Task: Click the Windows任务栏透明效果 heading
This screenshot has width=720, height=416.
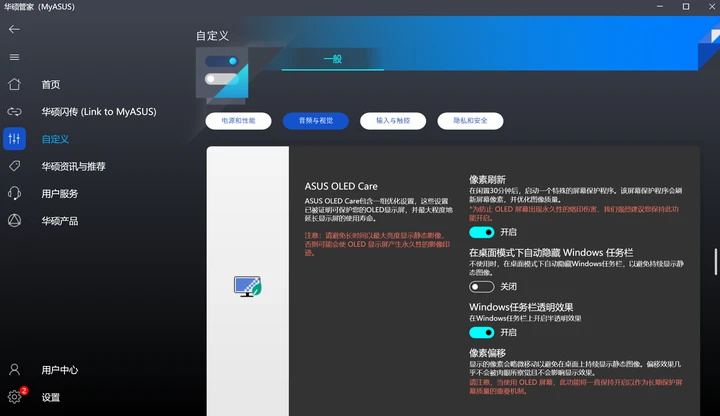Action: (x=521, y=307)
